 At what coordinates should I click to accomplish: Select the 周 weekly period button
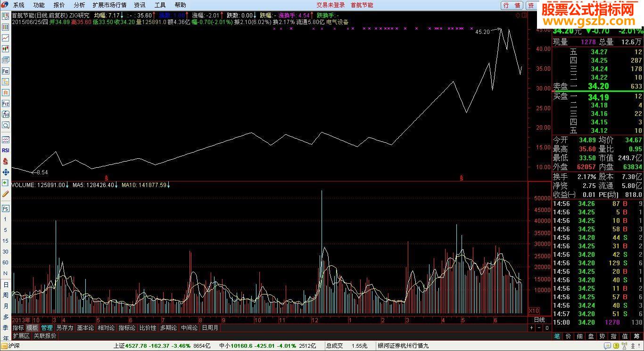6,295
